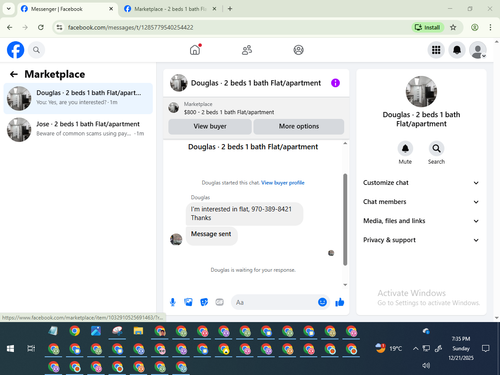Click the taskbar clock showing 7:35 PM
The width and height of the screenshot is (500, 375).
(x=461, y=348)
